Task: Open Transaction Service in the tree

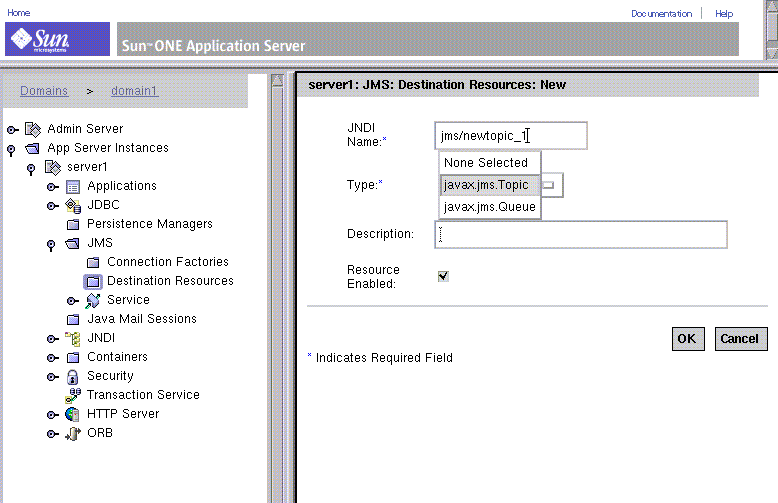Action: 143,395
